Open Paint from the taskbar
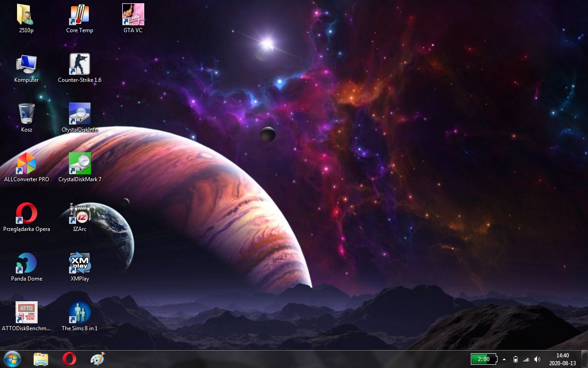The image size is (588, 368). [97, 359]
